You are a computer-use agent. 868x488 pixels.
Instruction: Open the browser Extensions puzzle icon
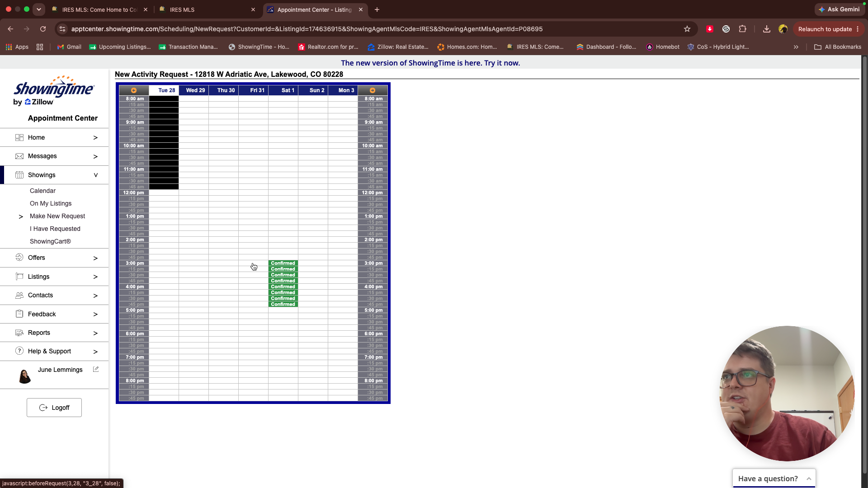tap(742, 29)
